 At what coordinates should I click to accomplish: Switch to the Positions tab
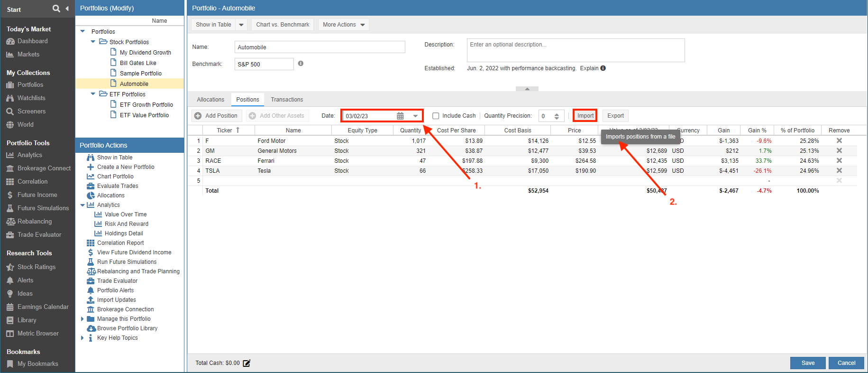point(247,100)
